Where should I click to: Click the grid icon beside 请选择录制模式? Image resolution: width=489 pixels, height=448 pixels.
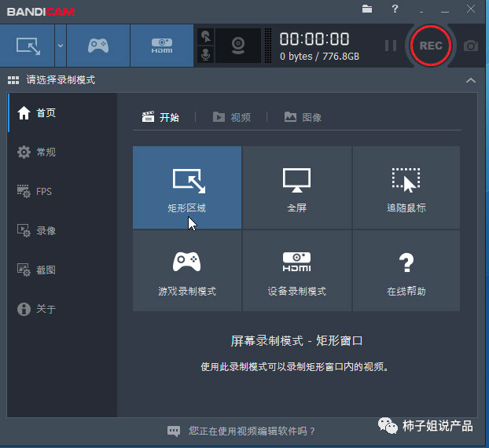13,80
